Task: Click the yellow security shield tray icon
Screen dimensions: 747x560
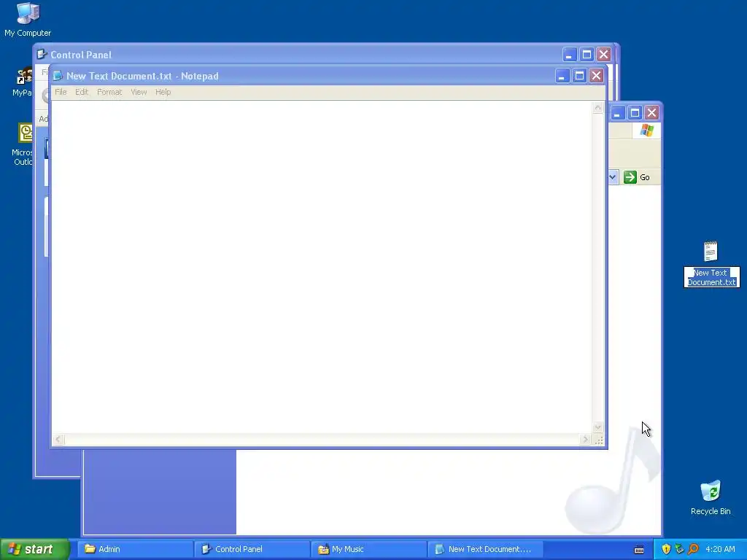Action: 666,549
